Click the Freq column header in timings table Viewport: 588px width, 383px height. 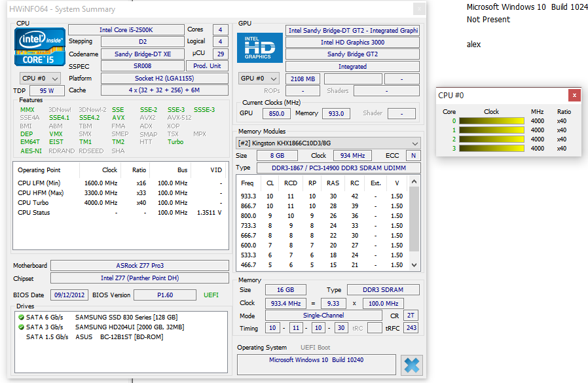tap(247, 183)
